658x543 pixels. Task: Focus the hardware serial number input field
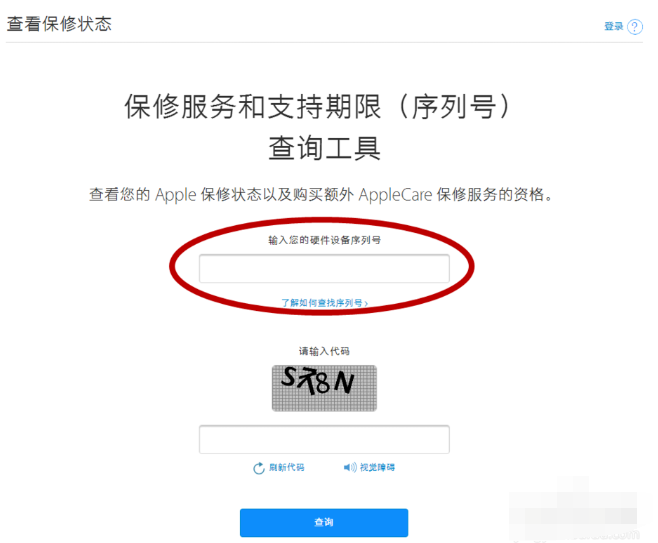tap(324, 269)
